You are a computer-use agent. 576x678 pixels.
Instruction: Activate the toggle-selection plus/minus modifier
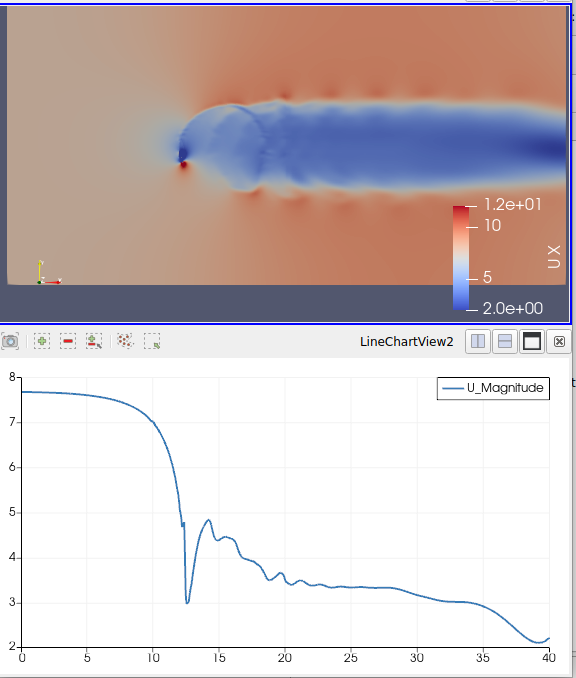[x=94, y=341]
